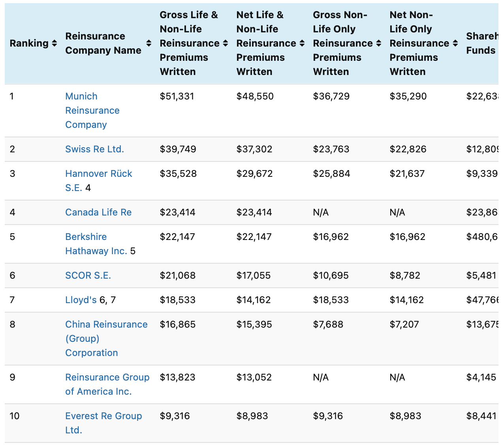The width and height of the screenshot is (504, 446).
Task: Click Hannover Rück S.E. company link
Action: click(x=98, y=174)
